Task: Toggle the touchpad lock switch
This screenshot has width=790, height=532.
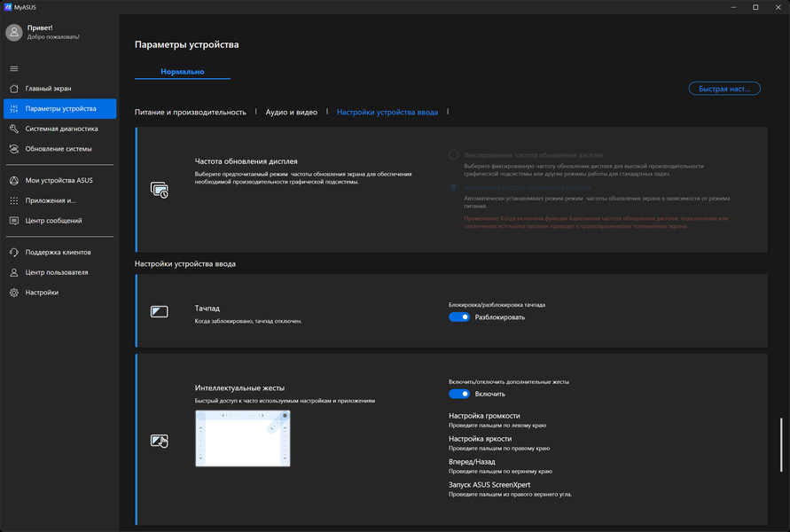Action: click(x=458, y=317)
